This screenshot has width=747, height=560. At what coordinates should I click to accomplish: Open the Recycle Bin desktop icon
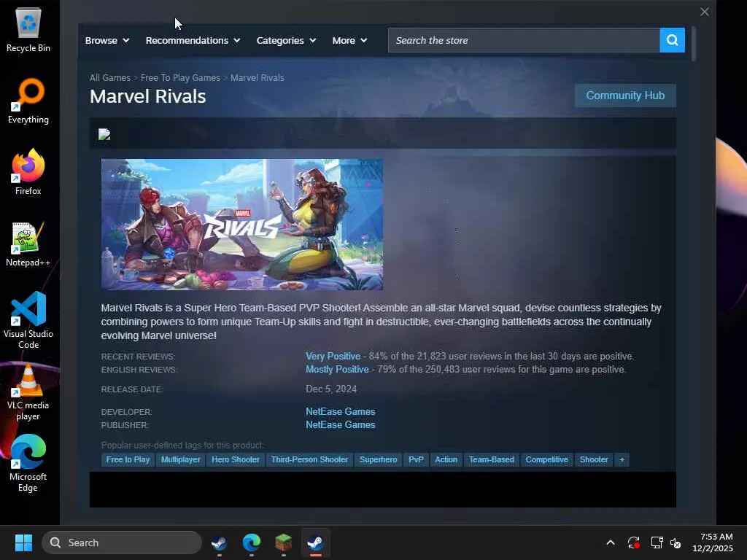click(x=28, y=30)
